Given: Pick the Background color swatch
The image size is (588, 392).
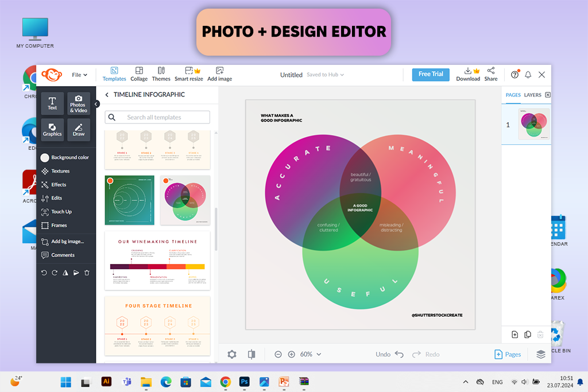Looking at the screenshot, I should 45,157.
